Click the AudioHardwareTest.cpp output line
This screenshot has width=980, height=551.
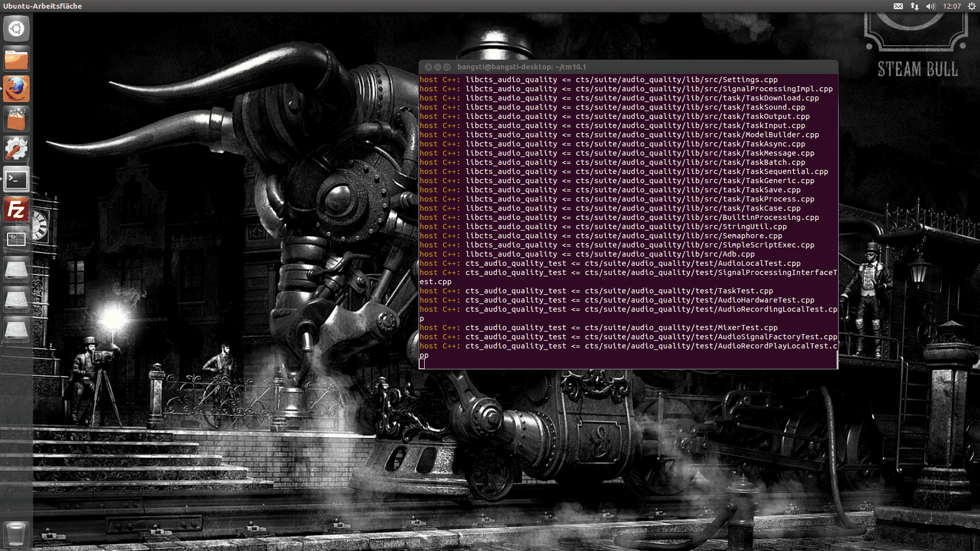pyautogui.click(x=617, y=300)
